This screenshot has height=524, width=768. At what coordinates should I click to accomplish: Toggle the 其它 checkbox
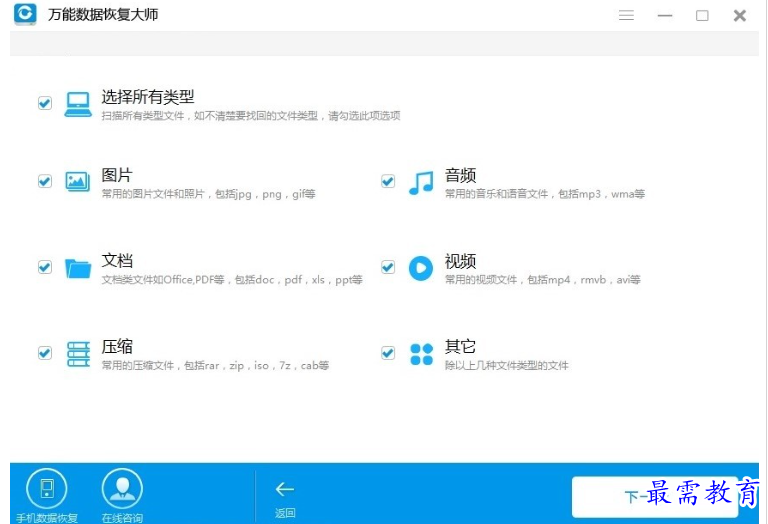point(388,353)
